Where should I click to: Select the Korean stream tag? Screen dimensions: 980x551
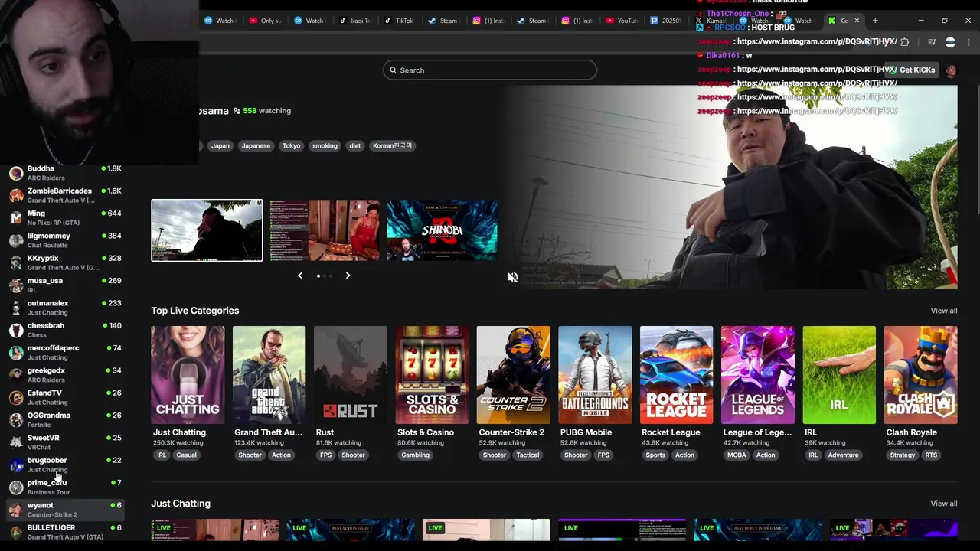click(x=392, y=145)
